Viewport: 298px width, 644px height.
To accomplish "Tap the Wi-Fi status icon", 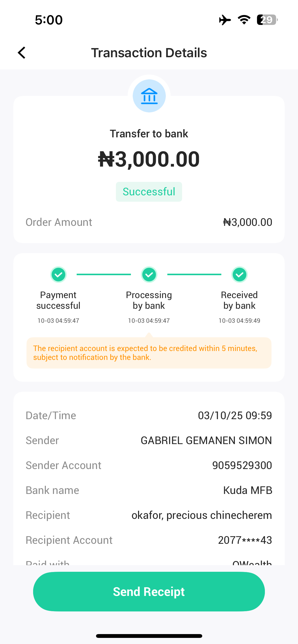I will (x=244, y=20).
